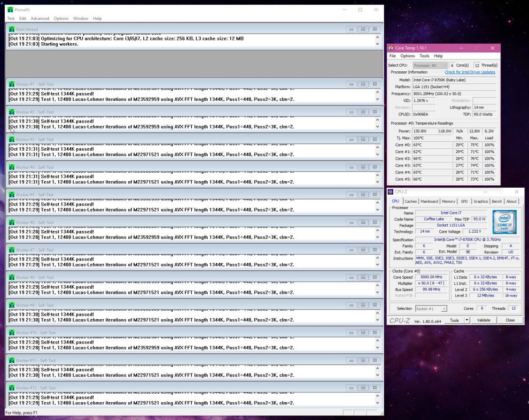Expand the Select CPU Processor #0 dropdown
This screenshot has height=420, width=529.
click(x=430, y=65)
